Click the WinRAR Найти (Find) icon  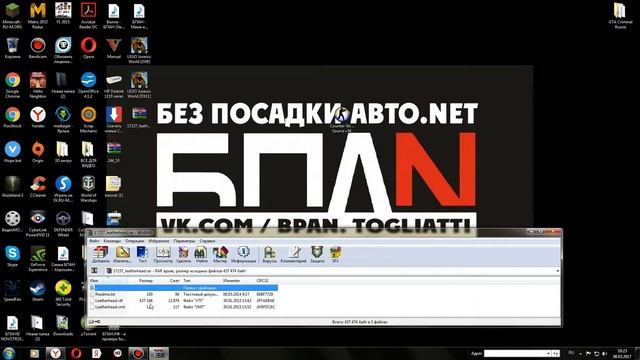click(201, 254)
